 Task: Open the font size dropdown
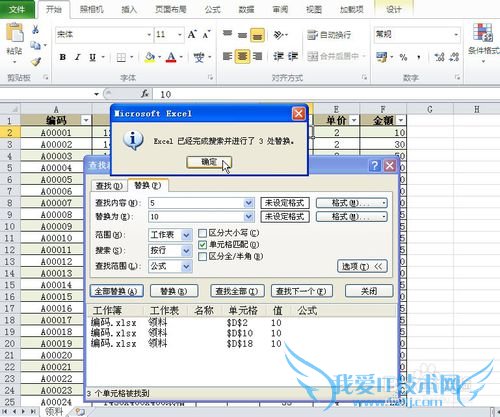180,35
